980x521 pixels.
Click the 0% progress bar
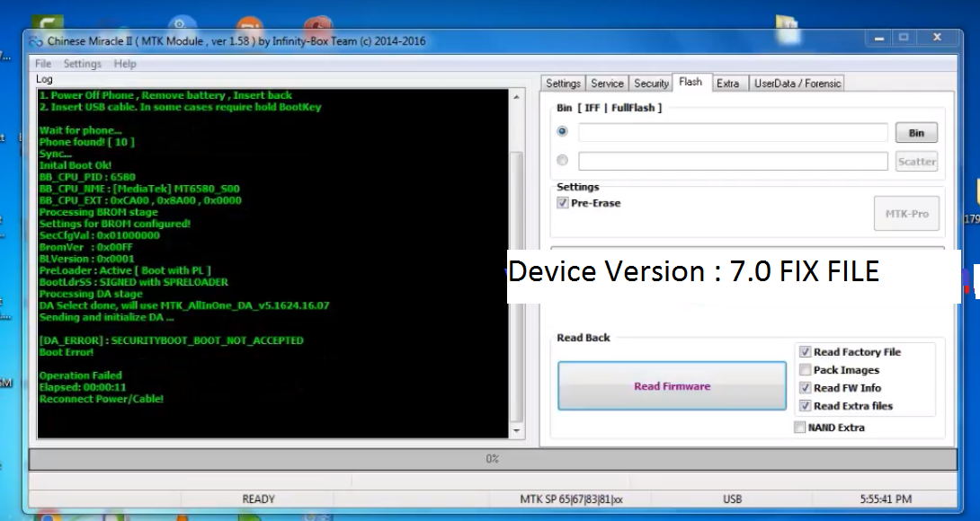click(493, 459)
